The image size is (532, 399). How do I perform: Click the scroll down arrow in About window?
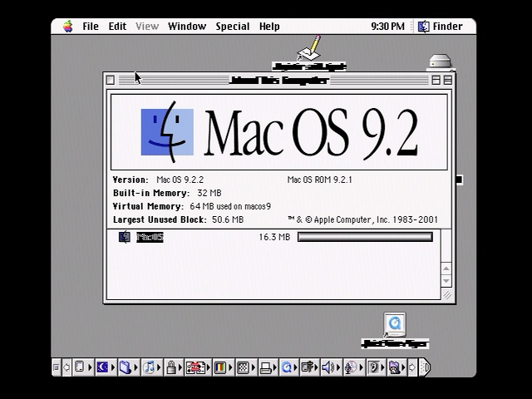446,281
